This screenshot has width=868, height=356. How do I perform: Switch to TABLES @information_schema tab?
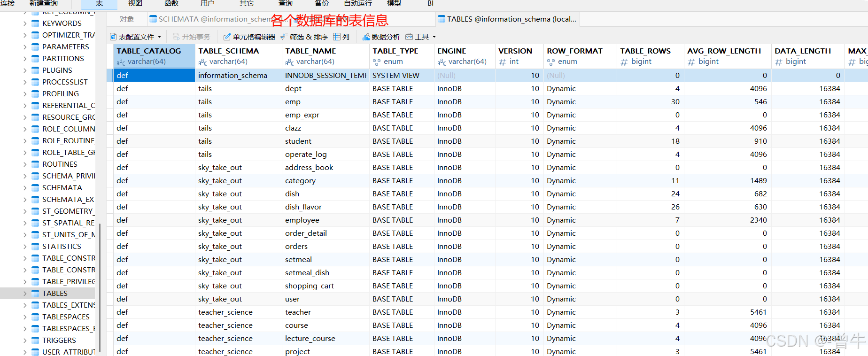pos(507,19)
